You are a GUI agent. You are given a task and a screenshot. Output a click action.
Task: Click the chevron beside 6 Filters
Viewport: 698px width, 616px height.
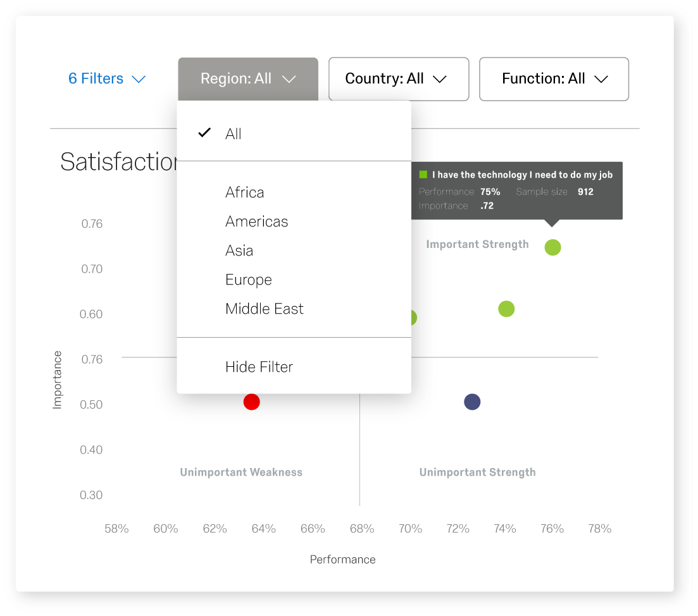(x=139, y=79)
